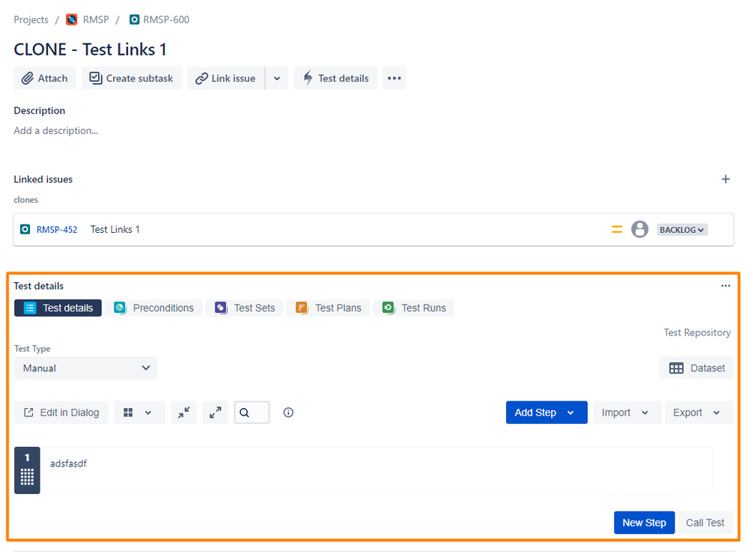Click step 1 drag handle grid

tap(27, 477)
